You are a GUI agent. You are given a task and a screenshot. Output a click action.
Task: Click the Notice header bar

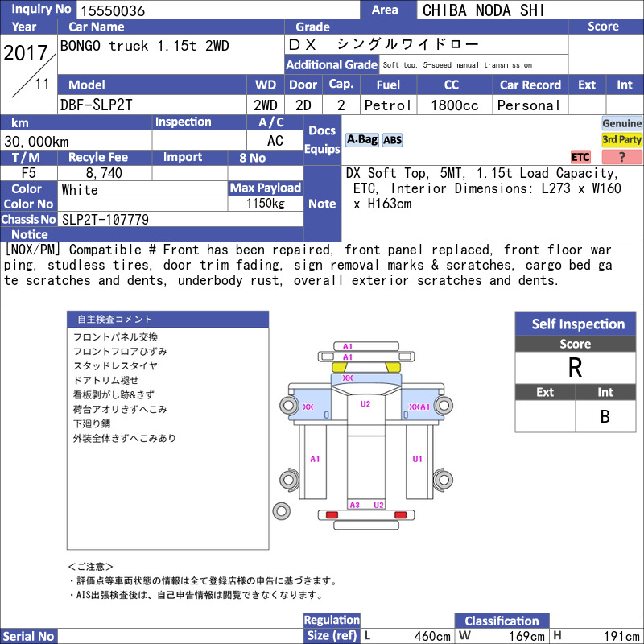151,234
